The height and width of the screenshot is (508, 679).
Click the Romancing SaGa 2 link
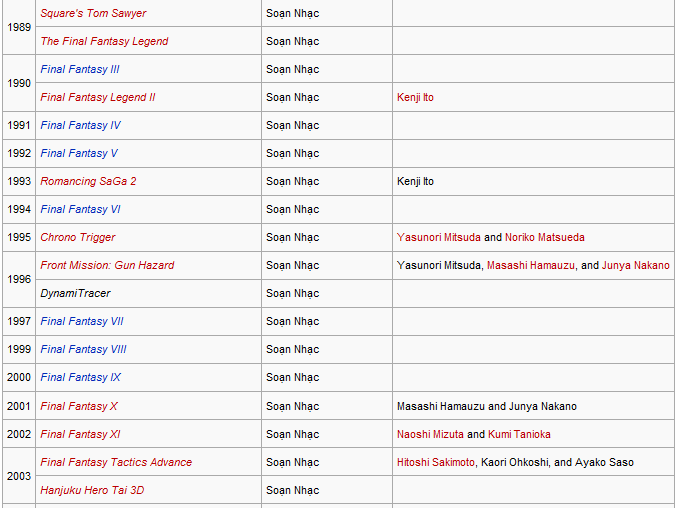point(88,181)
